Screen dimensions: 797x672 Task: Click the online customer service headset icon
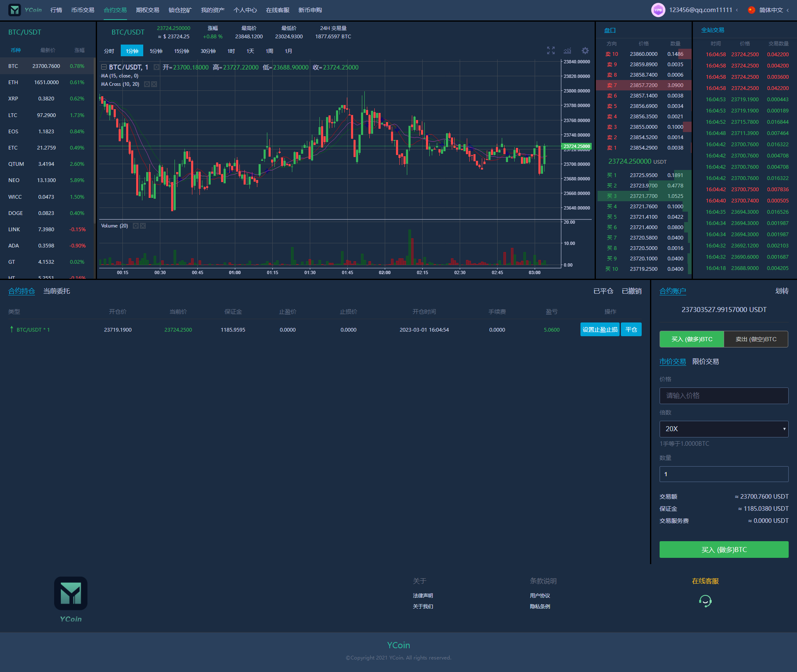705,601
